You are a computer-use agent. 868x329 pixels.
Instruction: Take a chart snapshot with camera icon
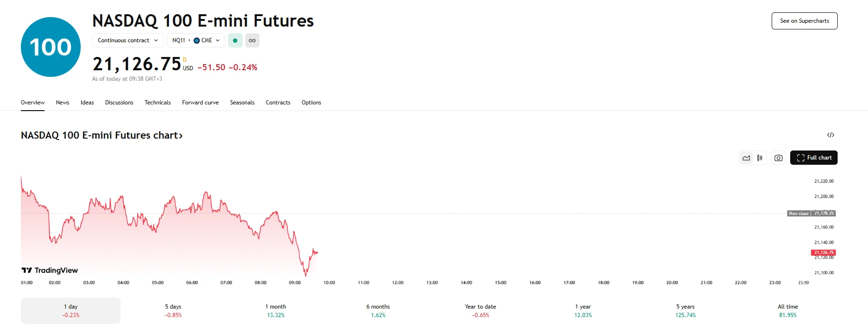point(778,157)
